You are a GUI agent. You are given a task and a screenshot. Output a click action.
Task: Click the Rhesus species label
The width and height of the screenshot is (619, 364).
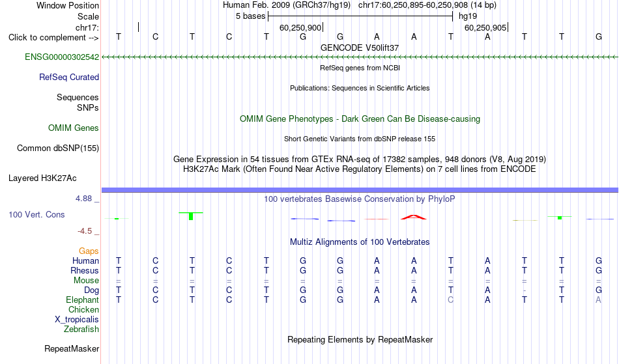point(85,271)
